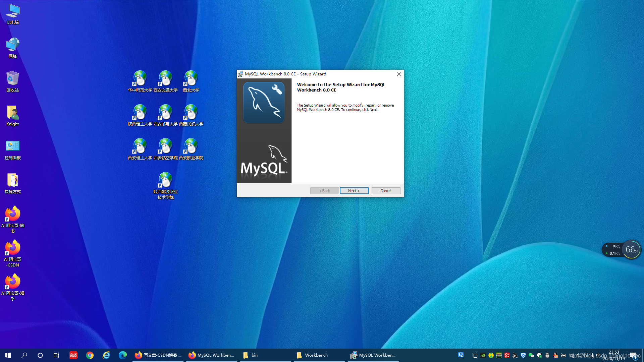Click the installer icon in wizard title bar
Image resolution: width=644 pixels, height=362 pixels.
[x=240, y=74]
